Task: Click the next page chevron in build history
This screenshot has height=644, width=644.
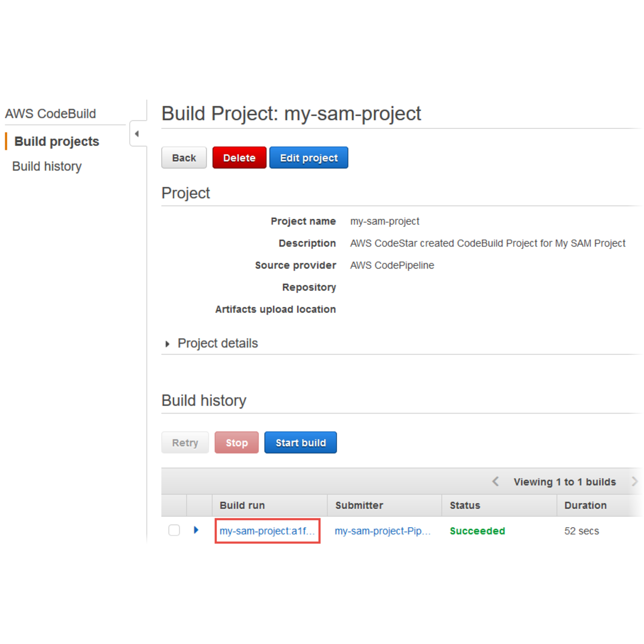Action: point(635,481)
